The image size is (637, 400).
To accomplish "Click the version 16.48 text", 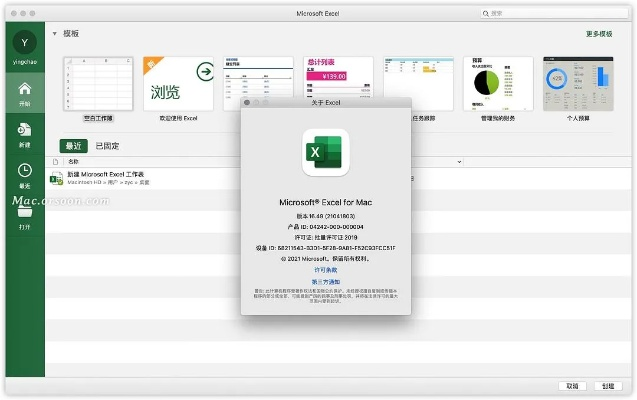I will pyautogui.click(x=326, y=216).
